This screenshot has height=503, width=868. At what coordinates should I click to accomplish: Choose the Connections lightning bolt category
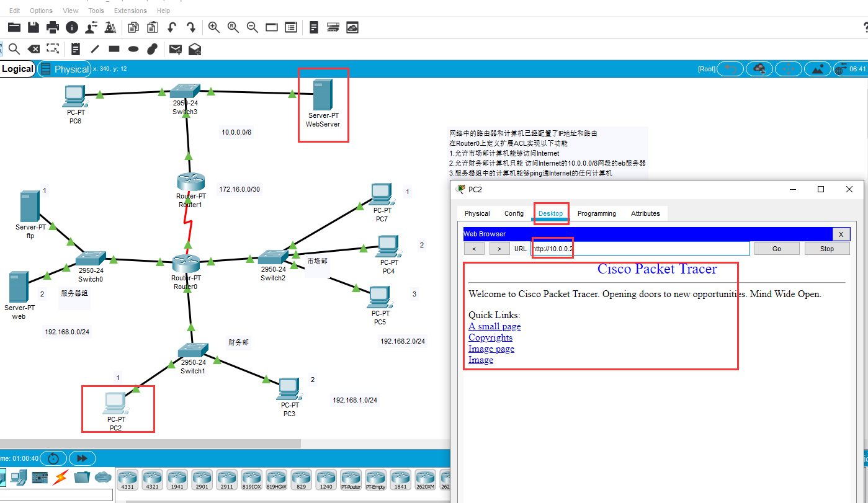pyautogui.click(x=60, y=477)
